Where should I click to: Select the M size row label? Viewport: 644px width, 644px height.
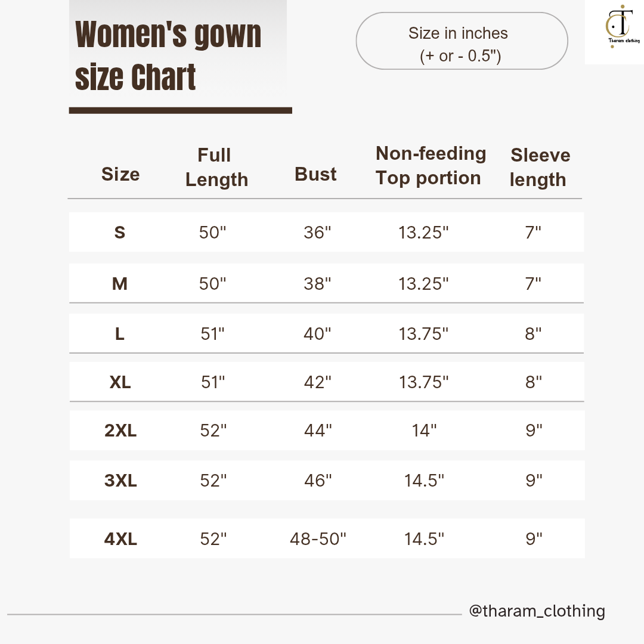pyautogui.click(x=120, y=284)
